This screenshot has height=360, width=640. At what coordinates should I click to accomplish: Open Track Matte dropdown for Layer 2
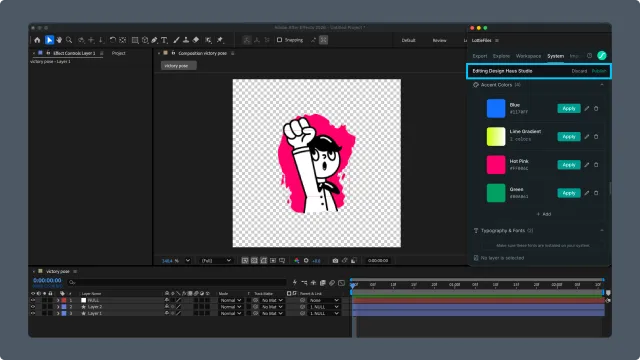click(272, 307)
